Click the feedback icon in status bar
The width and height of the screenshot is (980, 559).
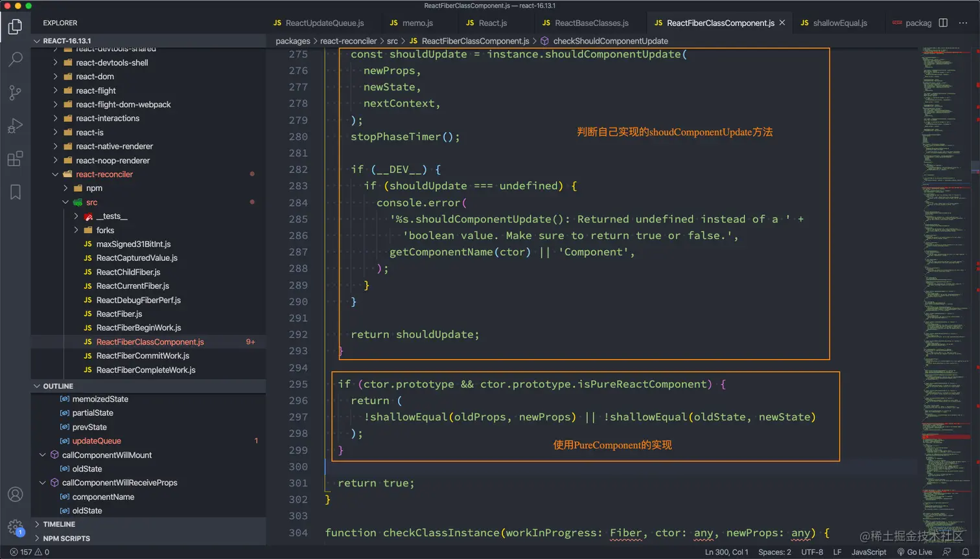click(x=947, y=552)
